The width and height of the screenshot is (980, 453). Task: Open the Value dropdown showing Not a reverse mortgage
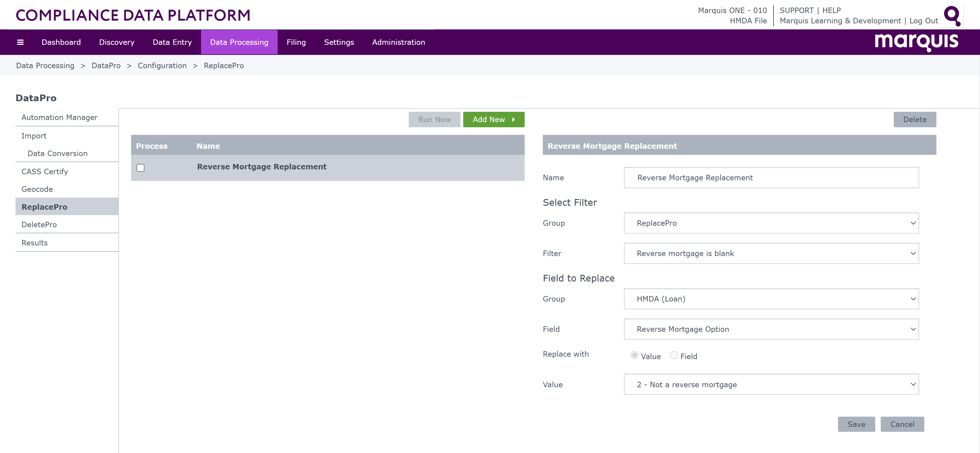771,385
